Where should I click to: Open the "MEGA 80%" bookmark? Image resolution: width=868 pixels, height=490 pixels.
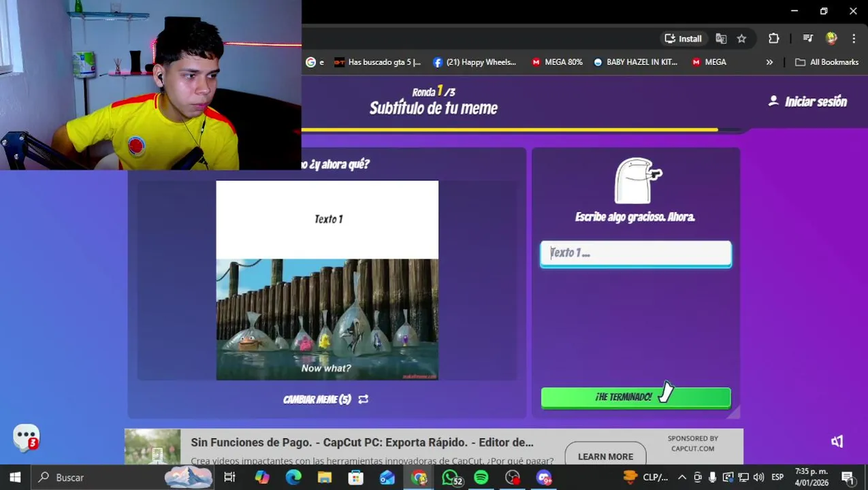(x=557, y=62)
